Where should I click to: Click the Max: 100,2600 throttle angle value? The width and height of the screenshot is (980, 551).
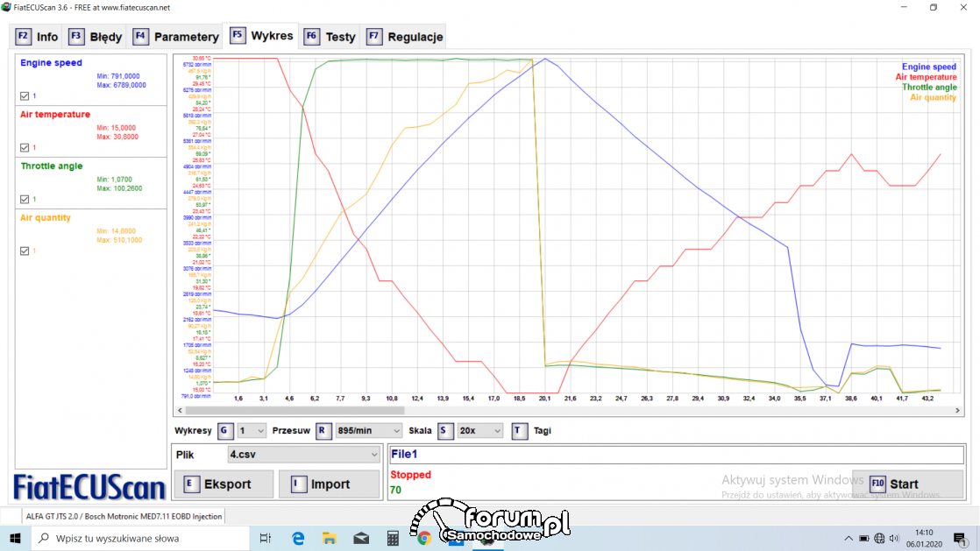click(119, 188)
